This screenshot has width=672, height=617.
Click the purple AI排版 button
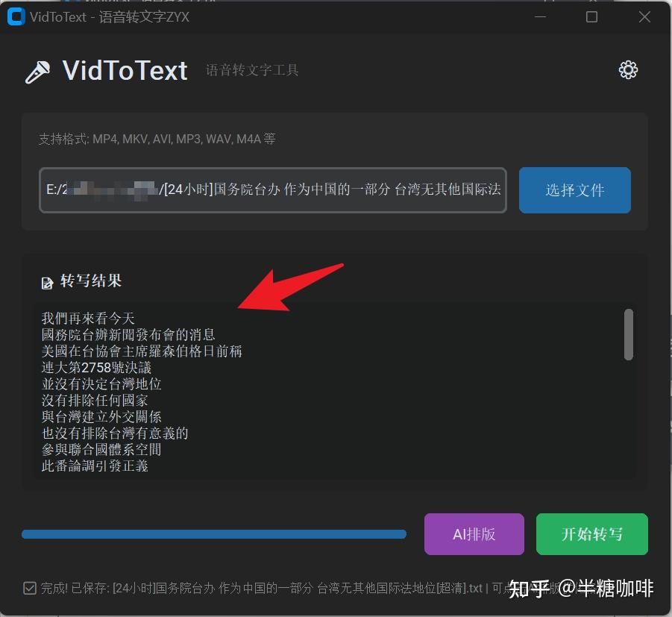click(x=474, y=534)
